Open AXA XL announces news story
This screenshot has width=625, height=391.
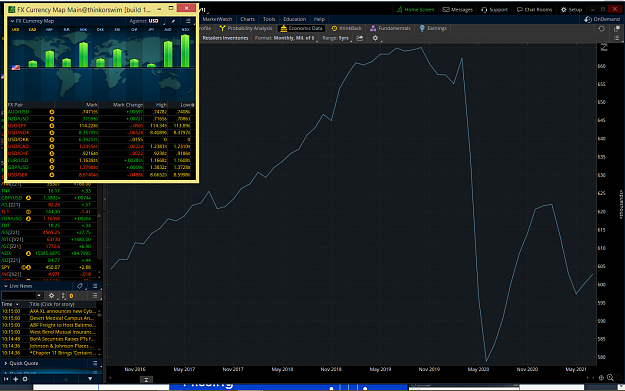click(x=62, y=311)
